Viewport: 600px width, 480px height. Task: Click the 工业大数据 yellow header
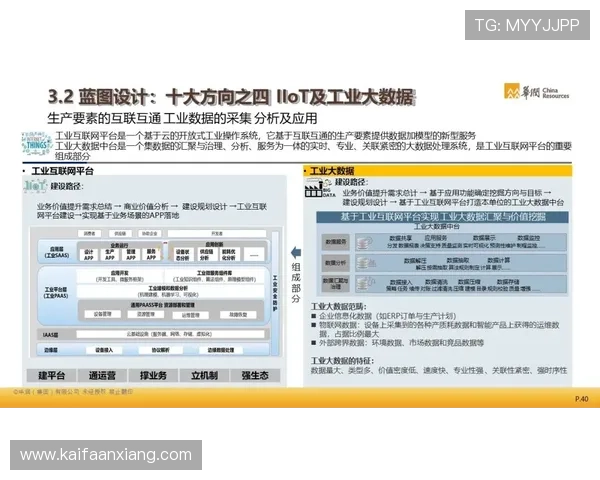tap(437, 171)
